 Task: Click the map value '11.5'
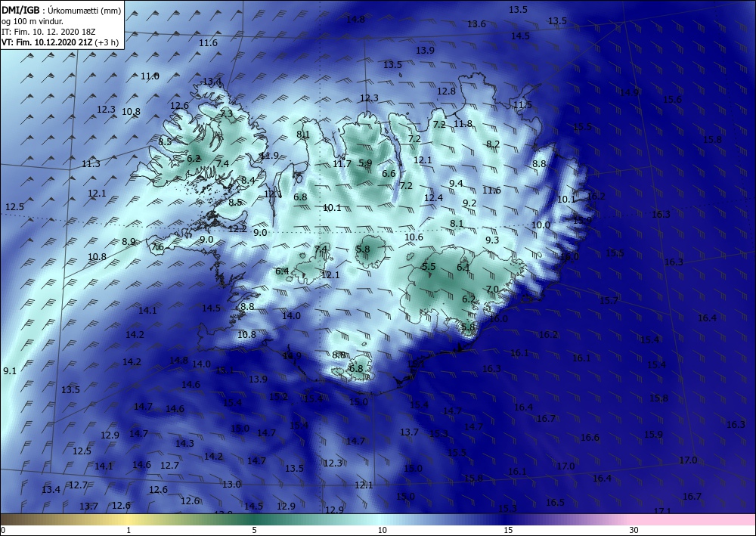tap(522, 105)
